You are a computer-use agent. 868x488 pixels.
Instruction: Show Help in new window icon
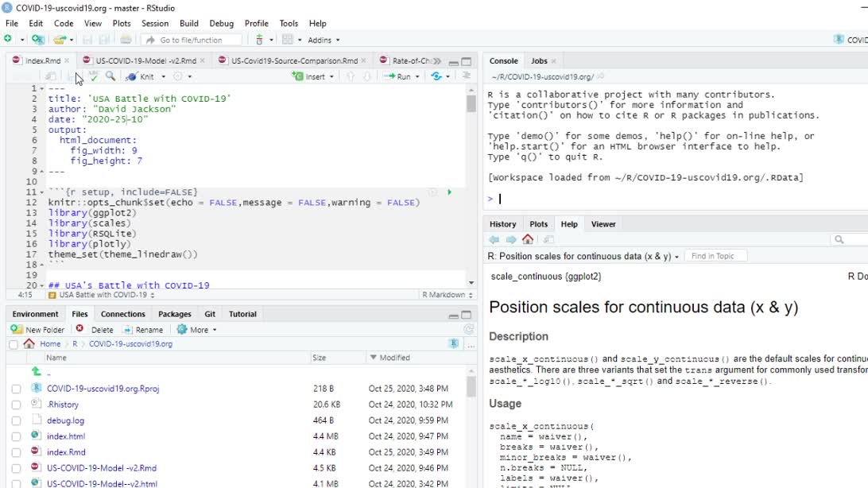point(548,239)
